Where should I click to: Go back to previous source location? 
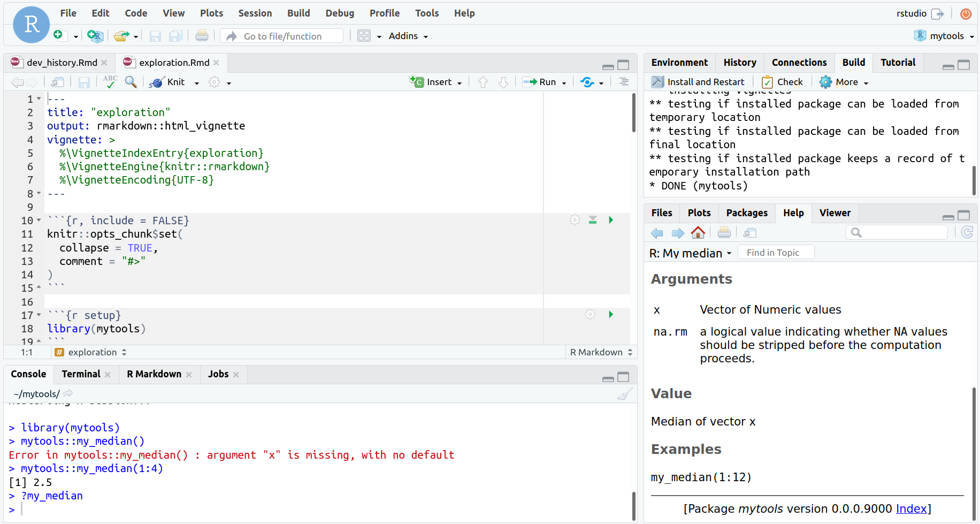17,82
